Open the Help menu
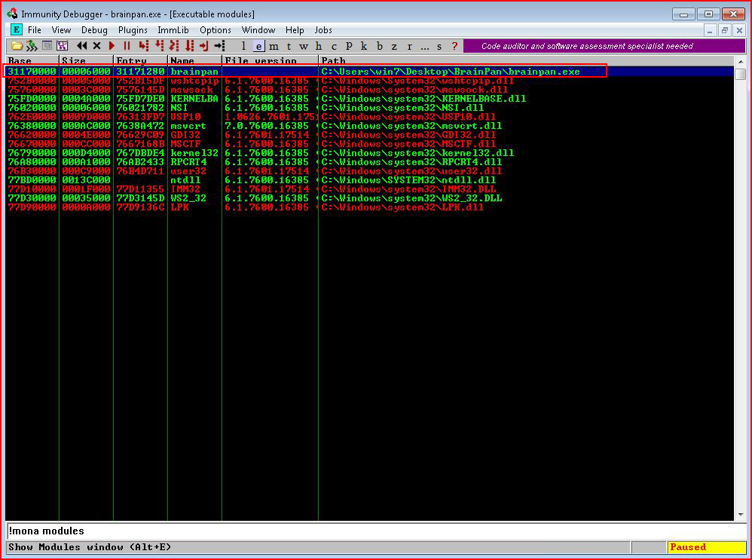Screen dimensions: 752x560 [x=295, y=29]
